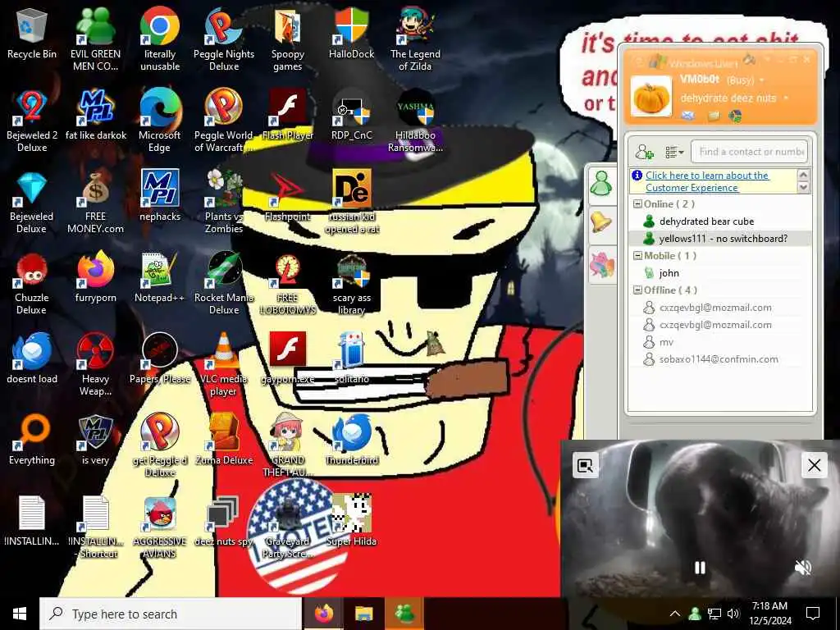This screenshot has width=840, height=630.
Task: Open the contact list layout dropdown
Action: pyautogui.click(x=674, y=152)
